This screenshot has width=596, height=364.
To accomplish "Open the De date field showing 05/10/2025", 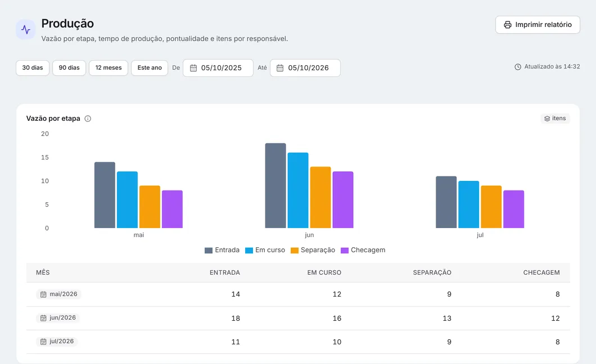I will [218, 68].
